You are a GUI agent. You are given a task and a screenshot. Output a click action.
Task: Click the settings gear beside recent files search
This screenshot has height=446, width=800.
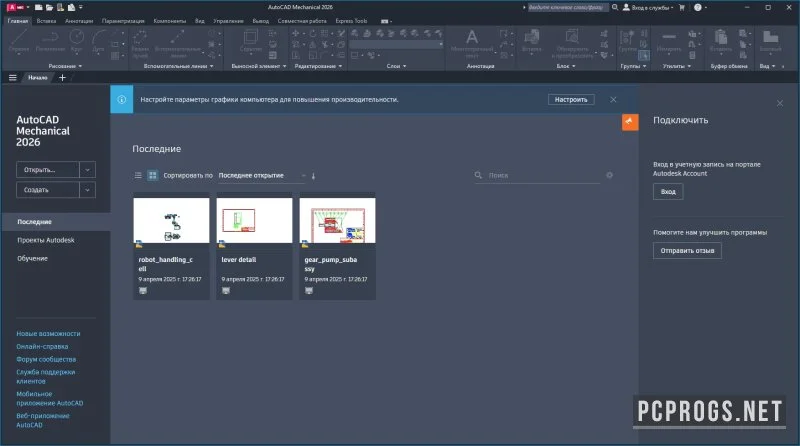coord(609,175)
